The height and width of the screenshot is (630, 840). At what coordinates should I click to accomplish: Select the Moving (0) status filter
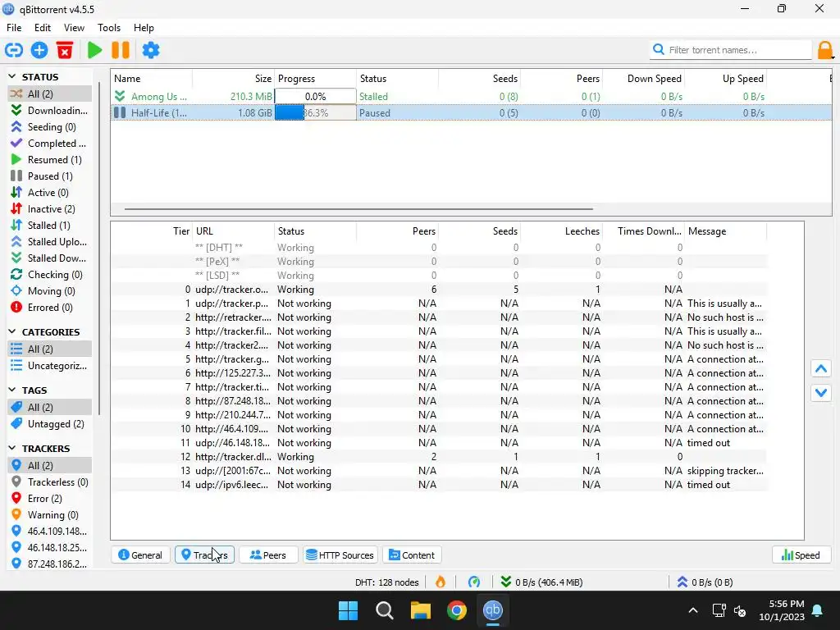tap(50, 291)
